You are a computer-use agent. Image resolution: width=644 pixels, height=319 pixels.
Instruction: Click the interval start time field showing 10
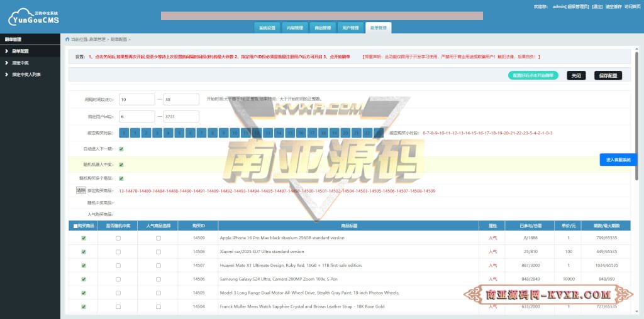[x=136, y=99]
